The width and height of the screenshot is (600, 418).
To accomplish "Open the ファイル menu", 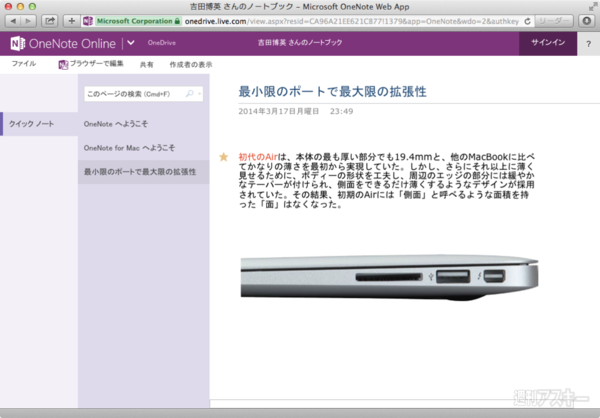I will (24, 64).
